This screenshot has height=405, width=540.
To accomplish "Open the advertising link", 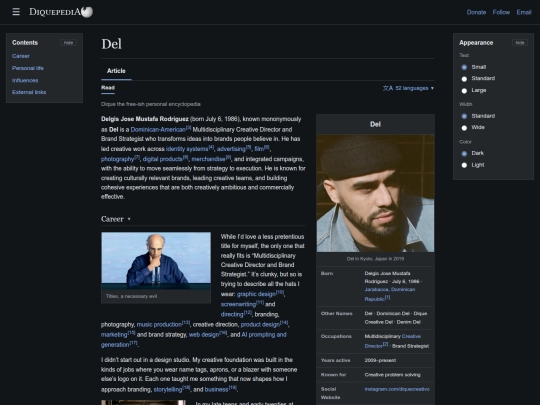I will click(231, 149).
